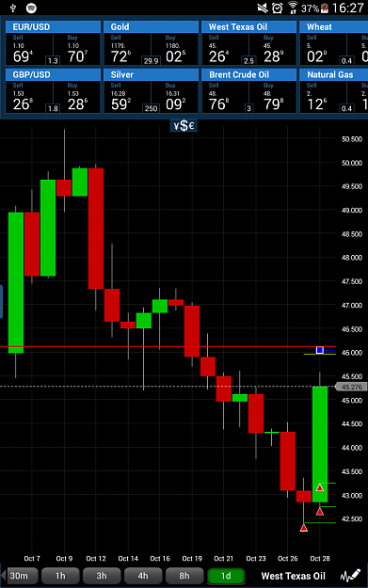Tap the Oct 19 date label
Image resolution: width=368 pixels, height=588 pixels.
coord(192,559)
